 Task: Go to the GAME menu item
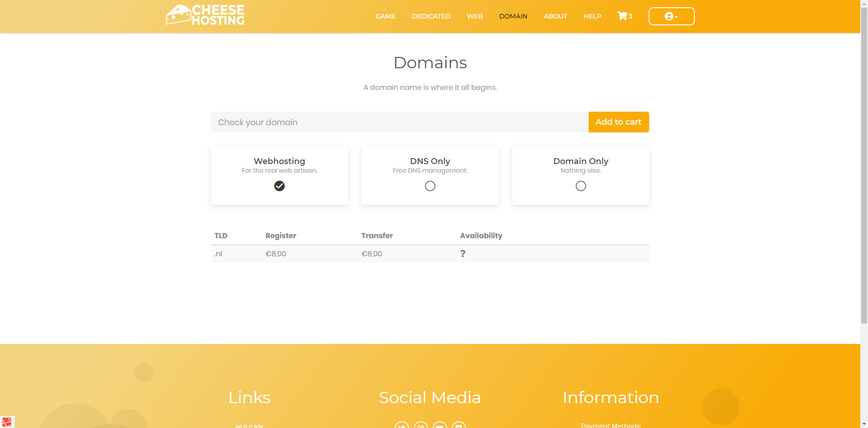(385, 16)
